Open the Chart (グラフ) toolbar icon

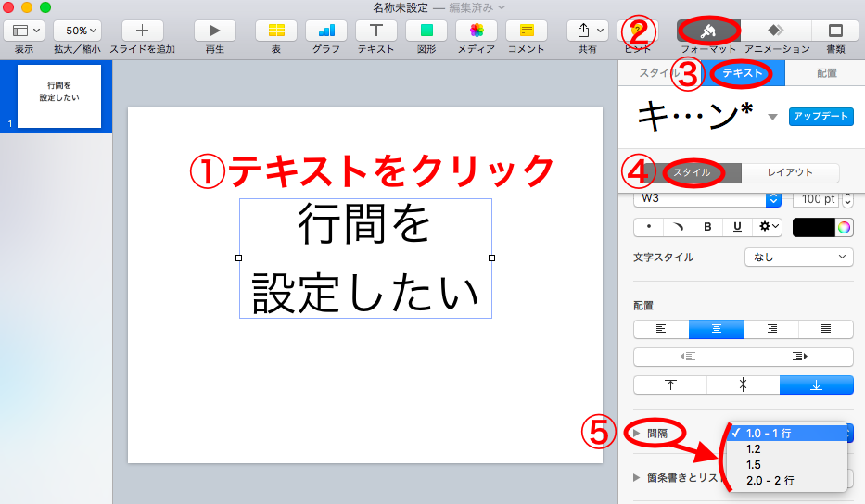[326, 31]
